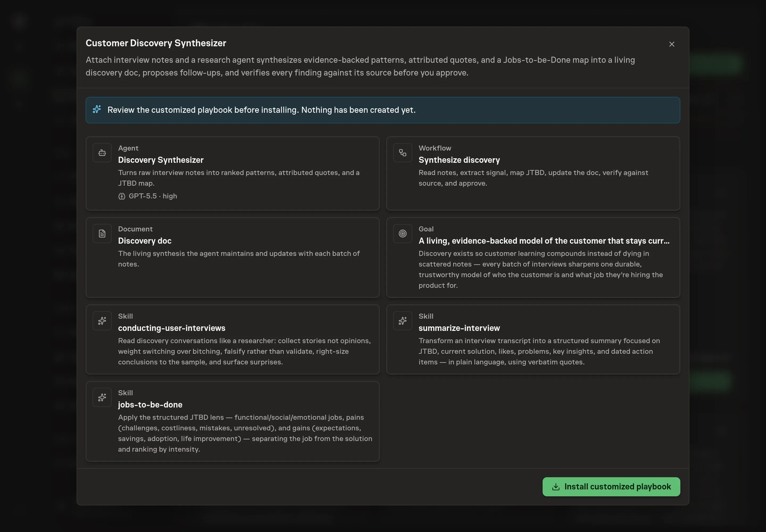Select the Synthesize discovery workflow title
This screenshot has width=766, height=532.
pos(459,160)
